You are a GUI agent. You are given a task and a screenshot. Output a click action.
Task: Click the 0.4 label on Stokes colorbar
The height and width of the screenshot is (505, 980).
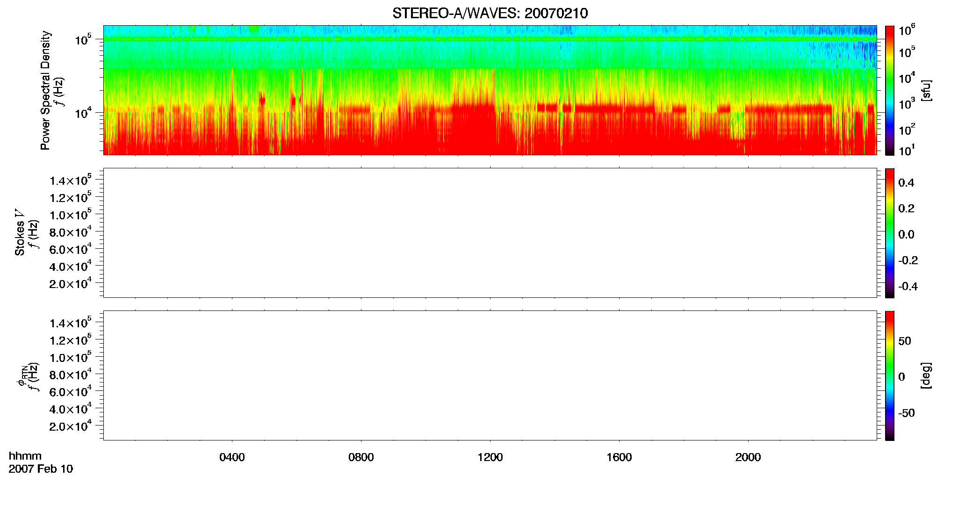(906, 183)
